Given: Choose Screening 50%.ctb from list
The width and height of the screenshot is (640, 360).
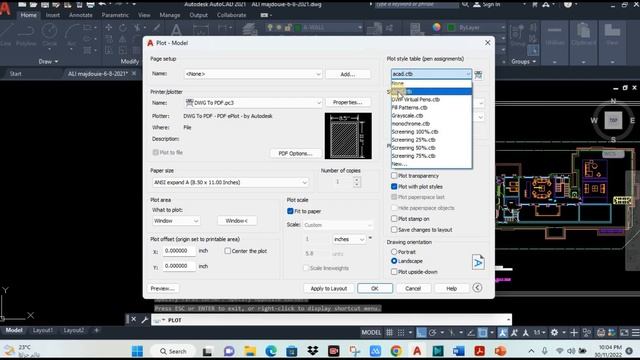Looking at the screenshot, I should pyautogui.click(x=413, y=148).
